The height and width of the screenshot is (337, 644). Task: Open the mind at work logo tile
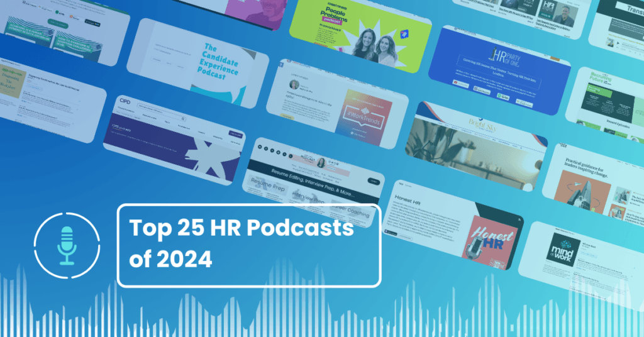tap(562, 250)
